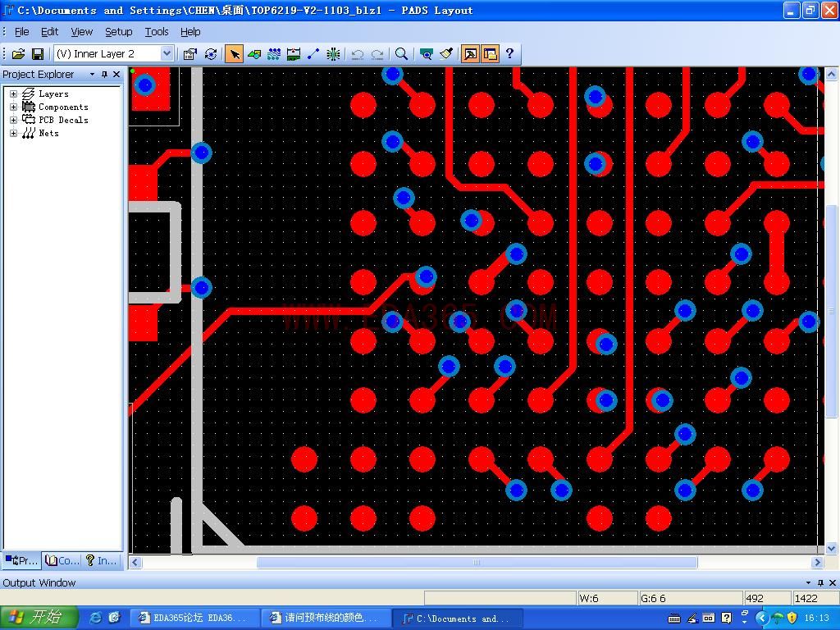This screenshot has height=630, width=840.
Task: Switch to EDA365 forum taskbar window
Action: point(195,619)
